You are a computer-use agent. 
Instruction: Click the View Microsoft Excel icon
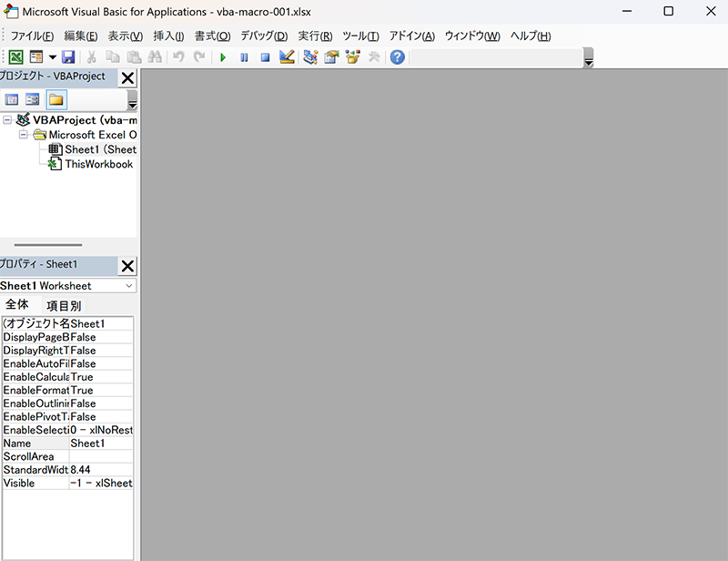[16, 57]
